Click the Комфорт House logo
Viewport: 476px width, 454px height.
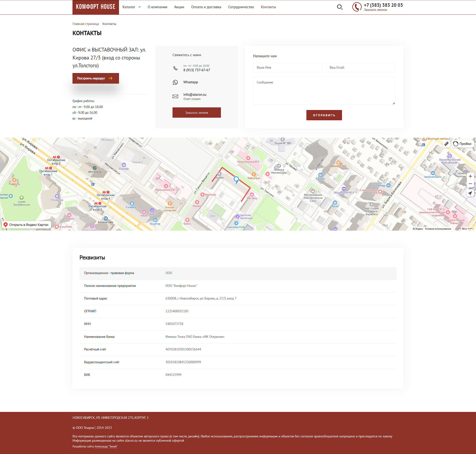point(96,7)
